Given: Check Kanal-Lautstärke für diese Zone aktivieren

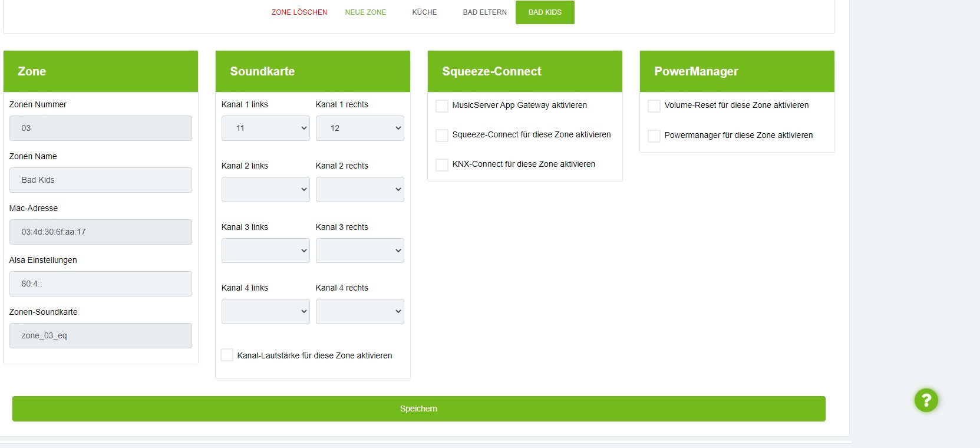Looking at the screenshot, I should (226, 355).
